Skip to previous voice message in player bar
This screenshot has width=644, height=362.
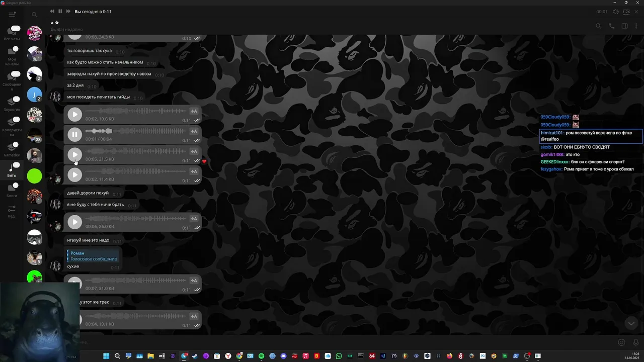tap(52, 11)
